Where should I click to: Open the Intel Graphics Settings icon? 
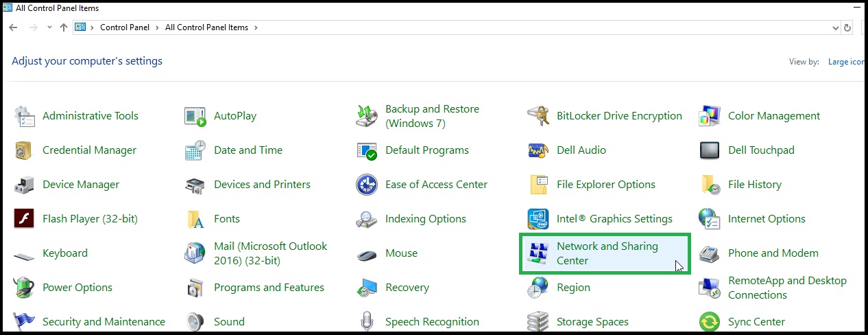tap(538, 219)
